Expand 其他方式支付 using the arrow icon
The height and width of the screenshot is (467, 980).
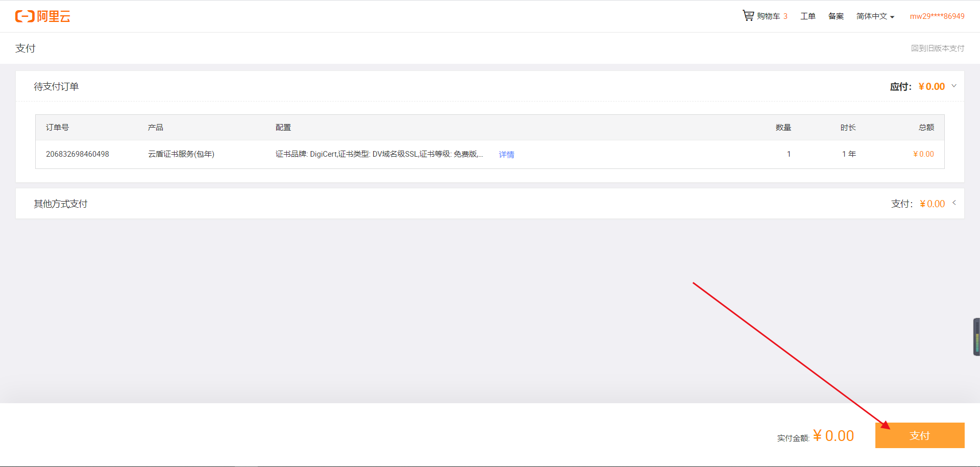[953, 203]
